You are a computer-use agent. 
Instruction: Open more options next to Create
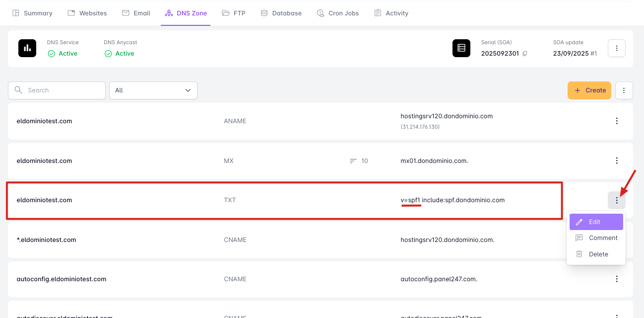(x=624, y=90)
